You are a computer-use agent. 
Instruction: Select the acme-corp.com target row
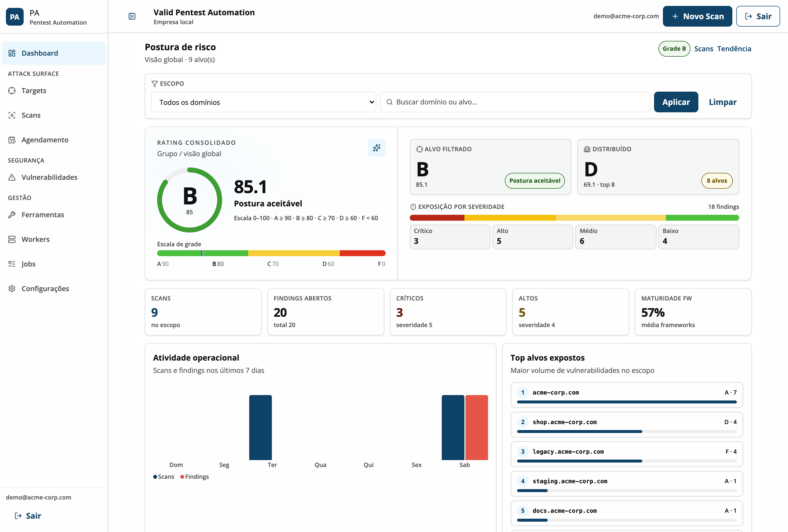click(x=627, y=395)
